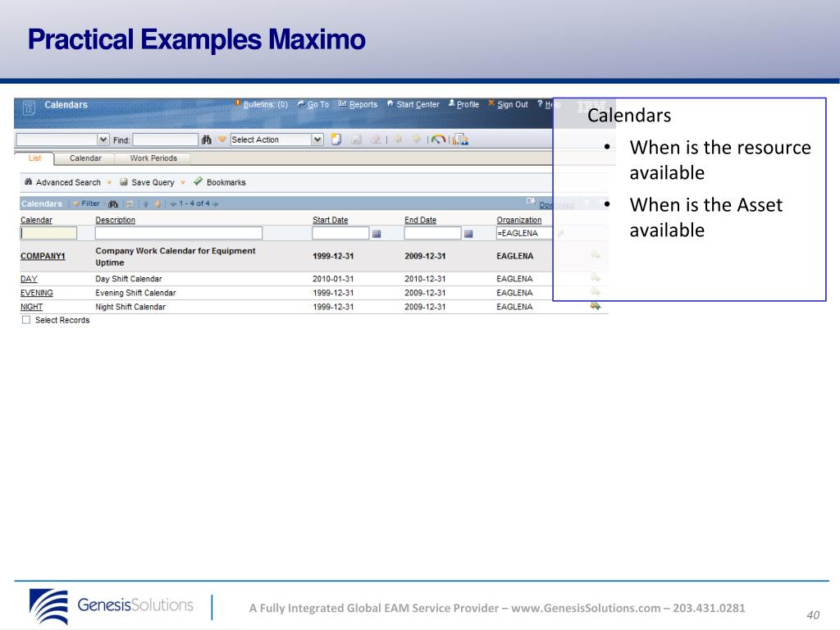Click start date '2010-01-31' in DAY row
The height and width of the screenshot is (630, 840).
[x=333, y=279]
